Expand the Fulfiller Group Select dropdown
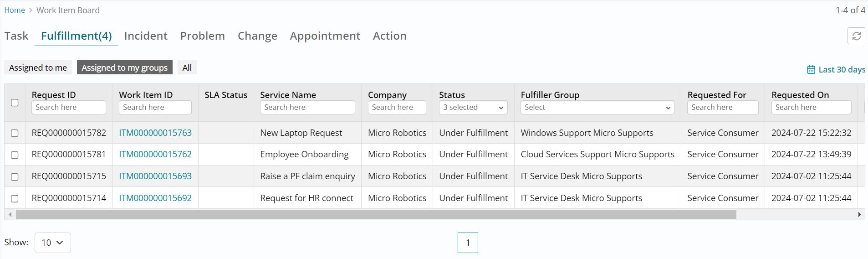 [597, 108]
